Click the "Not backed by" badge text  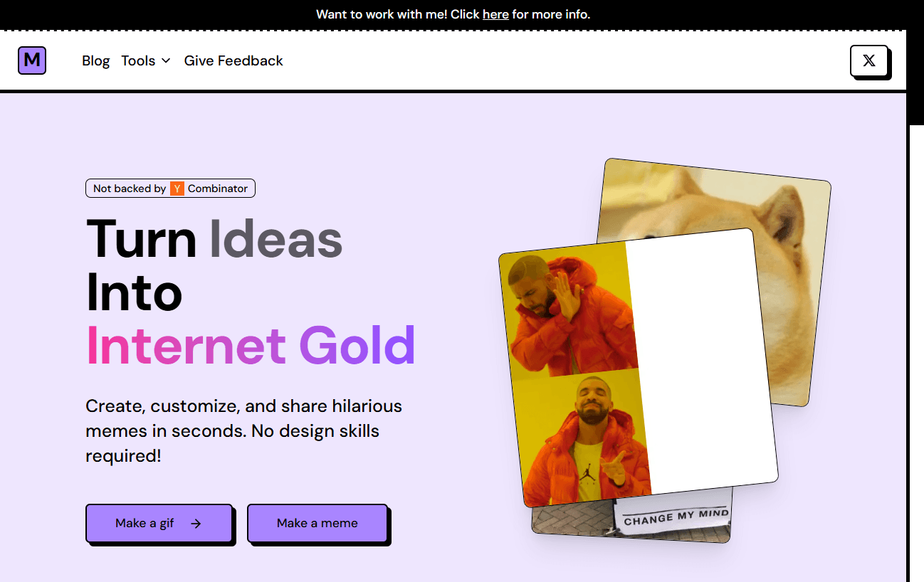click(x=130, y=189)
